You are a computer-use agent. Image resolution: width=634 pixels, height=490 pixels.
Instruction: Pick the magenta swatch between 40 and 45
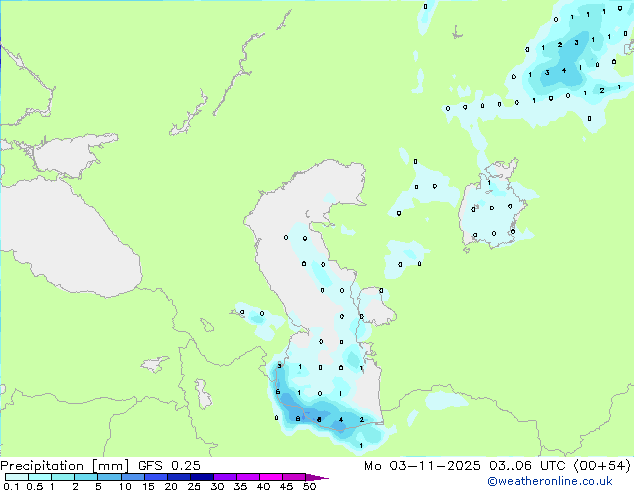(x=271, y=477)
